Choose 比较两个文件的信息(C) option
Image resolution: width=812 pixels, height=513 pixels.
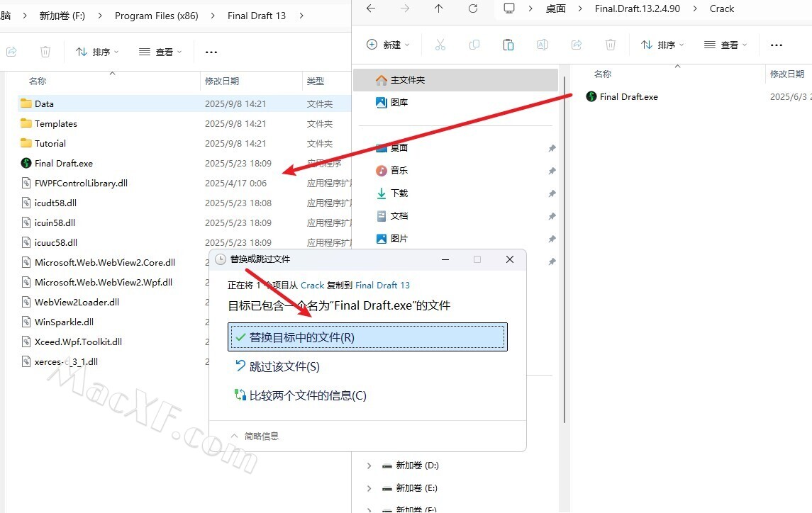tap(301, 395)
